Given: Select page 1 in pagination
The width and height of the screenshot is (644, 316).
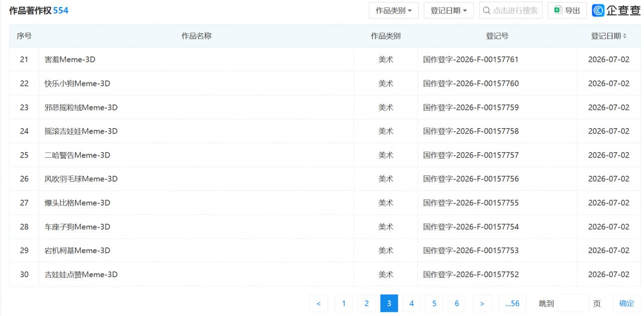Looking at the screenshot, I should pyautogui.click(x=344, y=303).
